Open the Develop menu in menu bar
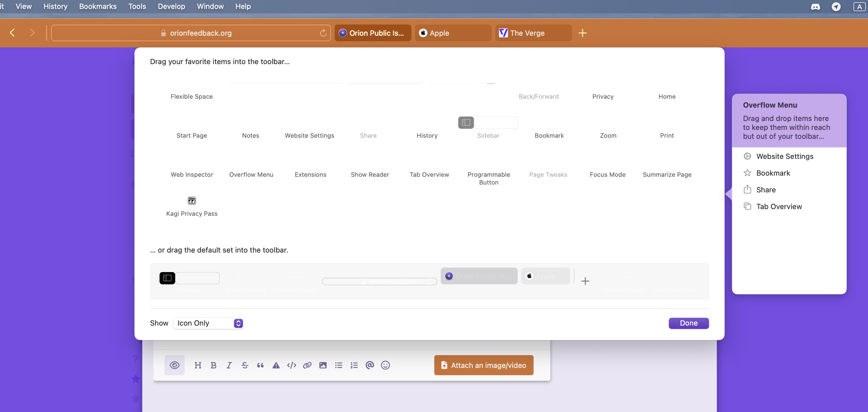The width and height of the screenshot is (868, 412). pyautogui.click(x=171, y=6)
